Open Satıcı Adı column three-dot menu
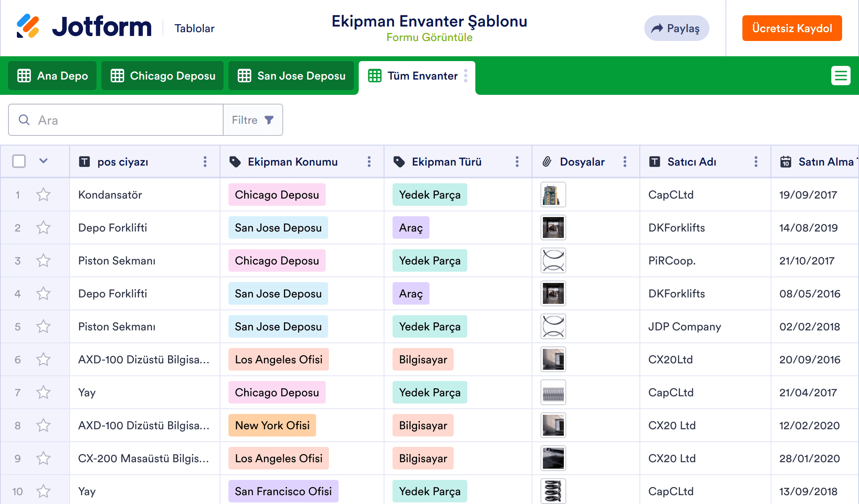859x504 pixels. [x=756, y=162]
